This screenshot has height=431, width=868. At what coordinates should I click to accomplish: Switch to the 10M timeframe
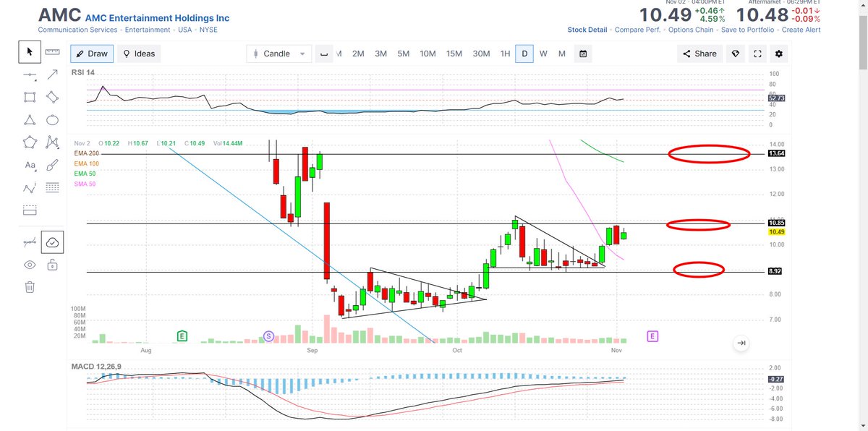point(427,54)
